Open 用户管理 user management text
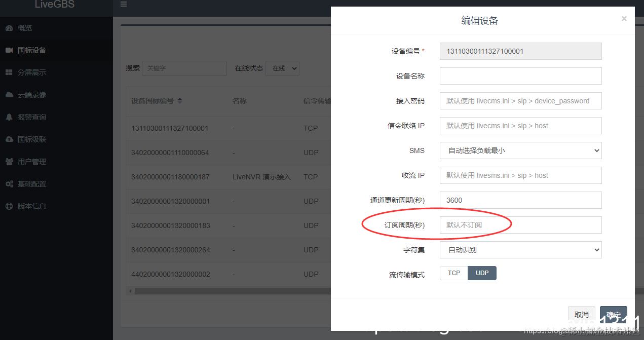644x340 pixels. pyautogui.click(x=32, y=162)
